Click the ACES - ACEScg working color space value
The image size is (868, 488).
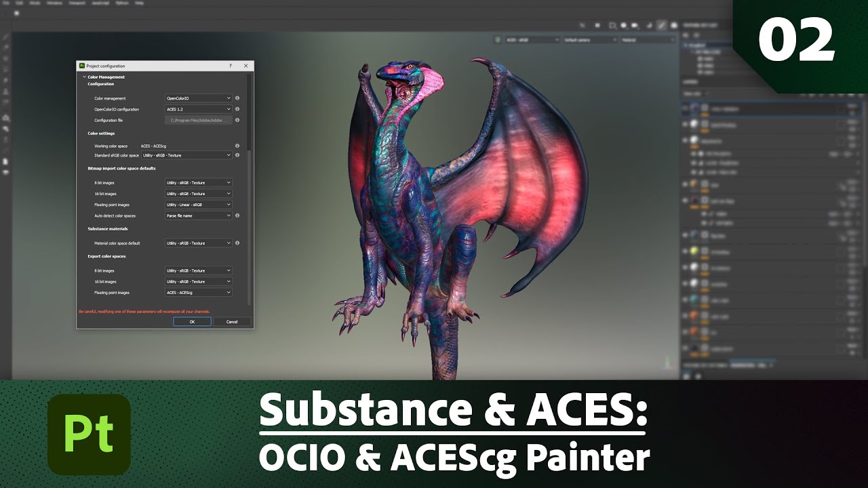154,146
